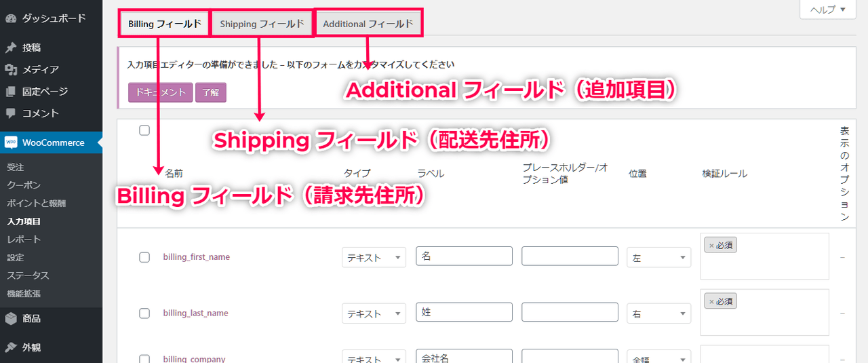Open the billing_last_name field link
The image size is (868, 363).
coord(196,313)
